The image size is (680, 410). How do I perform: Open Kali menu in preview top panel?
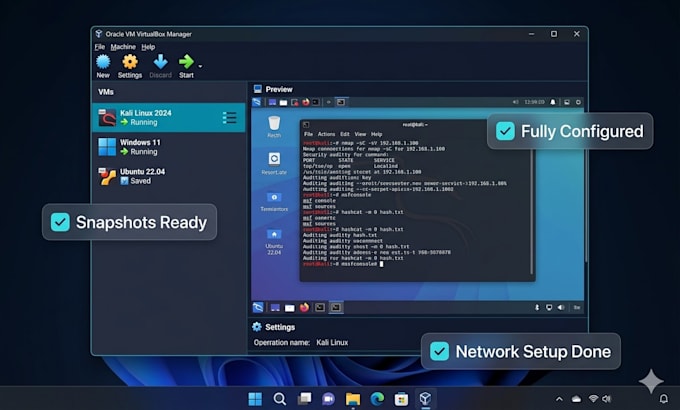click(x=257, y=102)
